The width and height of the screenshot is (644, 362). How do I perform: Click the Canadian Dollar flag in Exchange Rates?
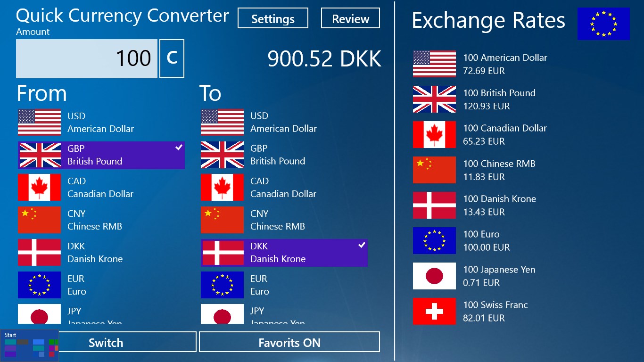tap(434, 134)
